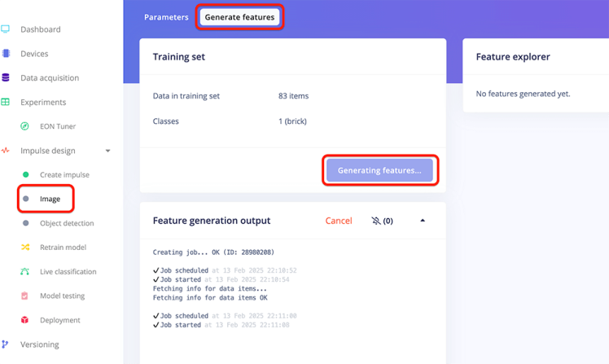
Task: Cancel the feature generation job
Action: coord(339,221)
